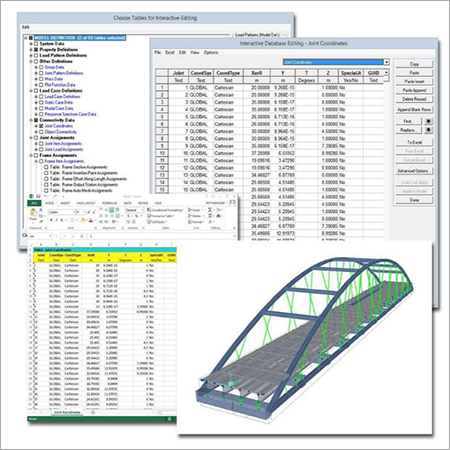
Task: Click the Advanced Options button
Action: click(x=414, y=171)
